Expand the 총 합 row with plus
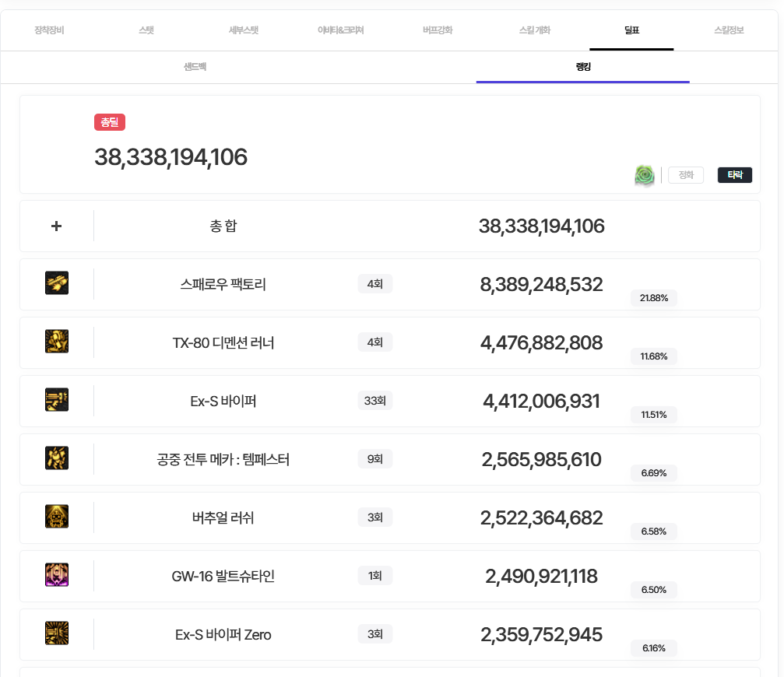The image size is (784, 677). (x=56, y=226)
